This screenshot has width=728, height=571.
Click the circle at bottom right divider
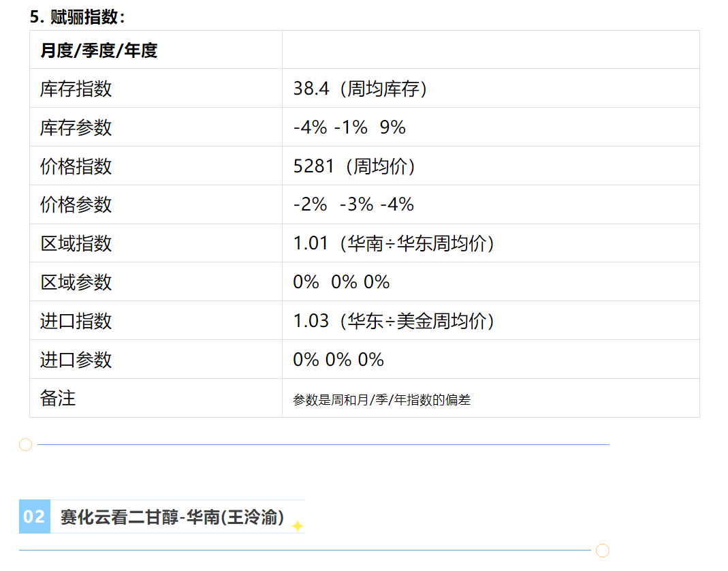click(x=603, y=551)
